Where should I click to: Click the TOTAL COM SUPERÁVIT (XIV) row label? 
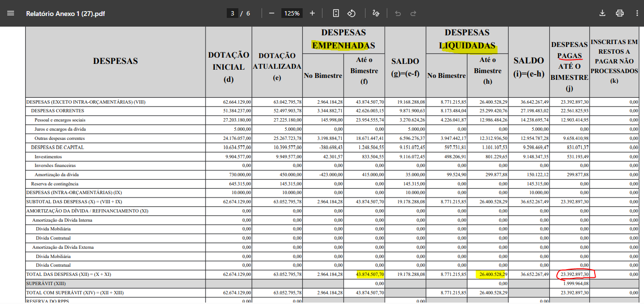(x=75, y=293)
